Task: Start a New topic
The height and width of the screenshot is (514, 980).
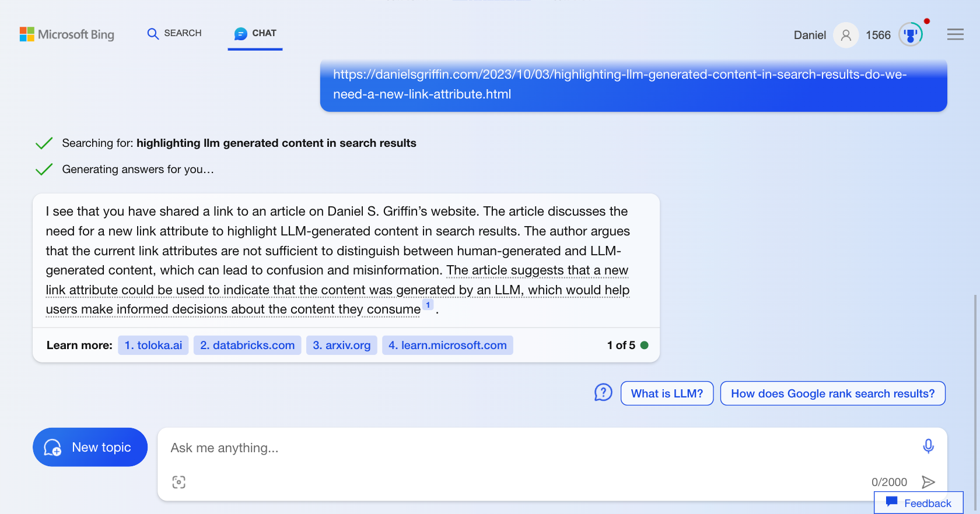Action: (x=90, y=447)
